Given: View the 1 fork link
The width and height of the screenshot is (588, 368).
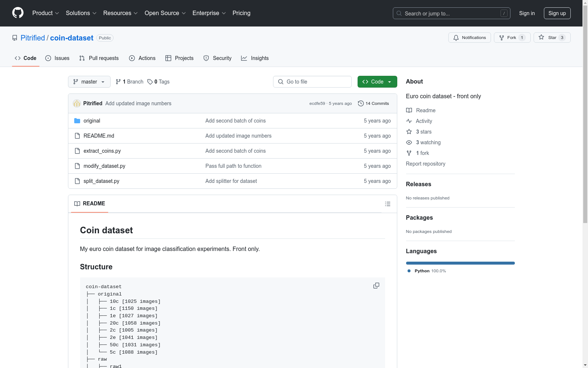Looking at the screenshot, I should coord(417,153).
